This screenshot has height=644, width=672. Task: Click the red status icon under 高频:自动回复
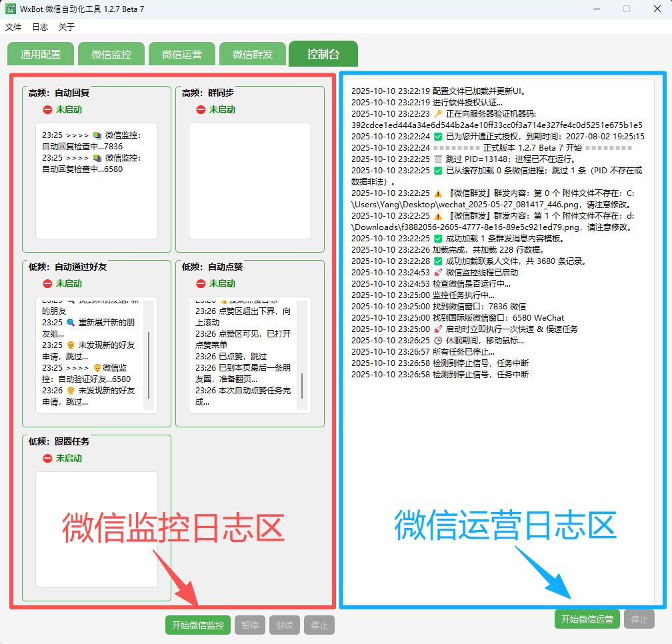47,109
